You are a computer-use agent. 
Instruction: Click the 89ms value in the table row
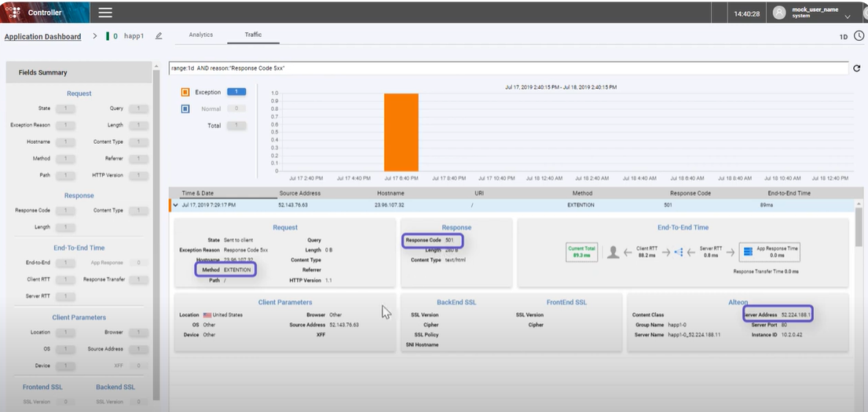click(x=767, y=205)
